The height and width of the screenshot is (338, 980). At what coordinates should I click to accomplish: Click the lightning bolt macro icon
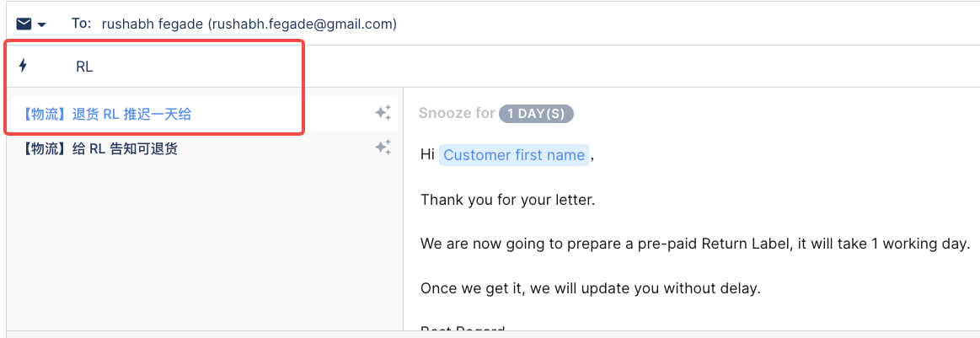pyautogui.click(x=24, y=66)
